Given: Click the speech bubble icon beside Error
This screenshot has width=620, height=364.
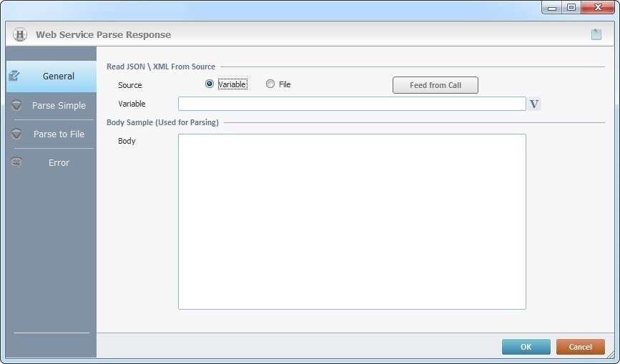Looking at the screenshot, I should tap(17, 162).
